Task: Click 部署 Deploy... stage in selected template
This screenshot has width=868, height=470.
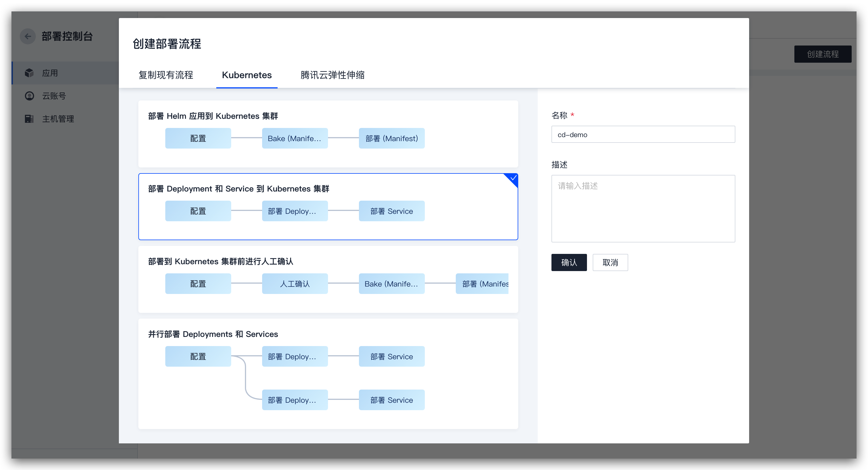Action: click(294, 211)
